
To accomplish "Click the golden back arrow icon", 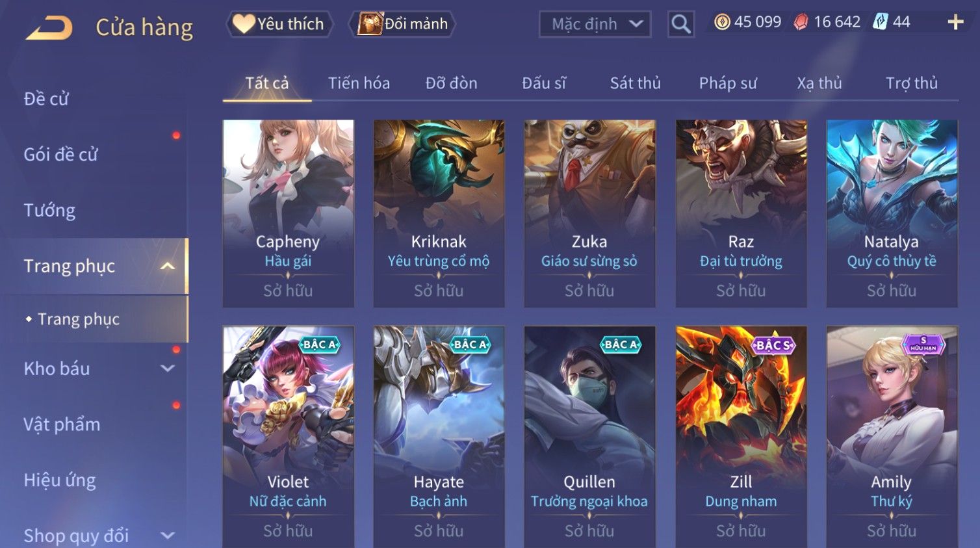I will (49, 28).
